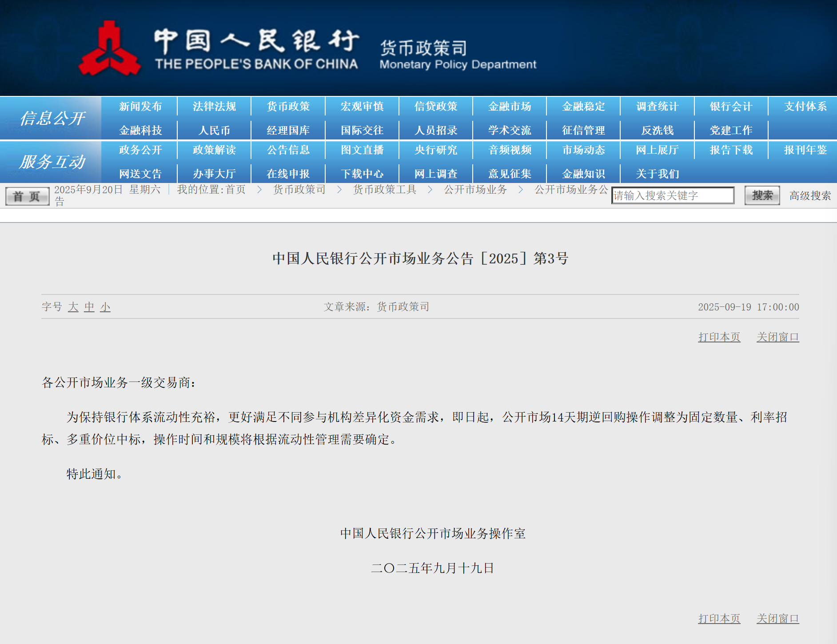Click the People's Bank of China red logo
837x644 pixels.
[109, 50]
